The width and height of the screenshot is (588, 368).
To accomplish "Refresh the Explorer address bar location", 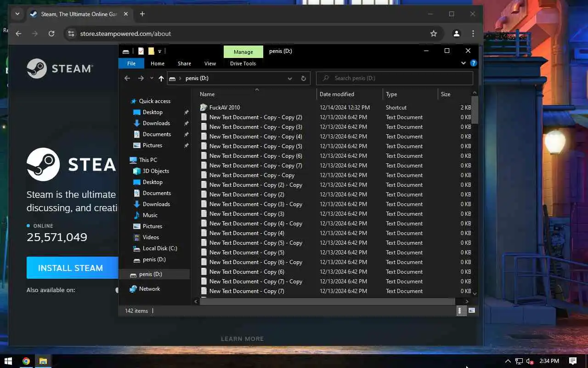I will (303, 78).
